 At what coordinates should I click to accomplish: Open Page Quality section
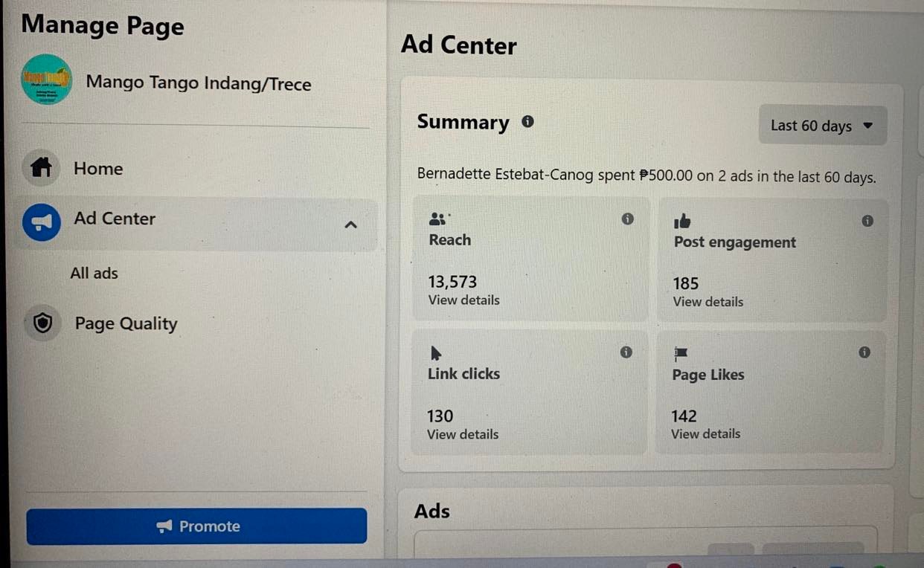coord(126,323)
